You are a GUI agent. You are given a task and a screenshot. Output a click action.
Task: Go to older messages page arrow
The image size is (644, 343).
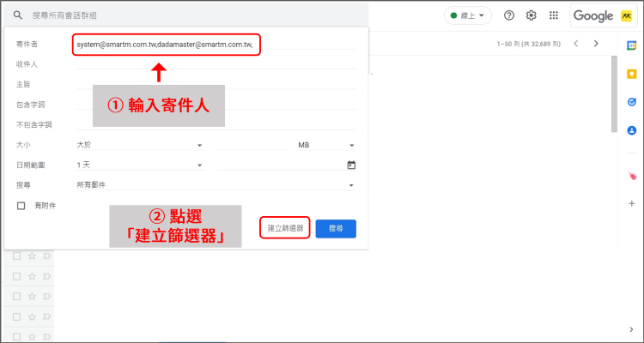[x=596, y=44]
